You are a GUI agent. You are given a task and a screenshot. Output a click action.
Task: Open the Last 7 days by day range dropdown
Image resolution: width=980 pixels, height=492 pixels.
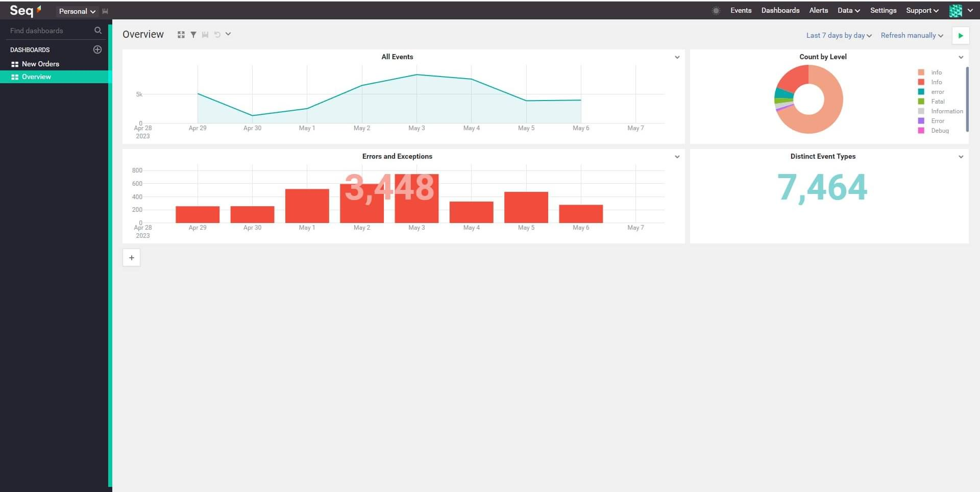(x=839, y=36)
